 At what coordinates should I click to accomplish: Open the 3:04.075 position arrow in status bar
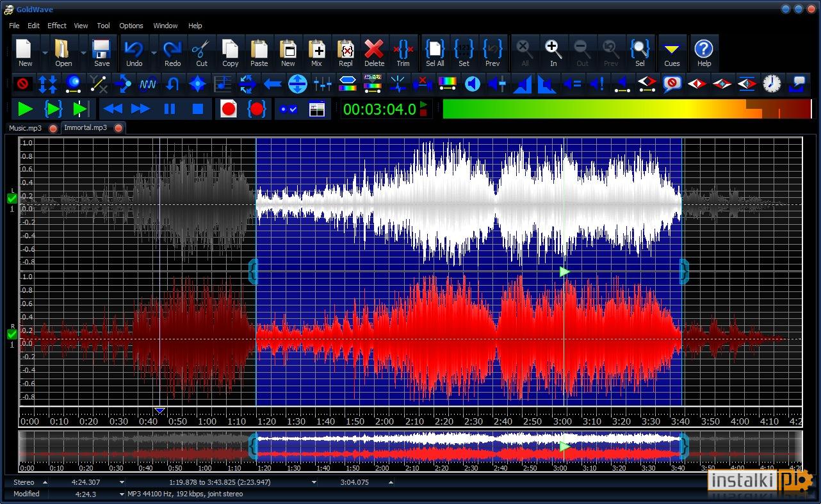tap(391, 482)
